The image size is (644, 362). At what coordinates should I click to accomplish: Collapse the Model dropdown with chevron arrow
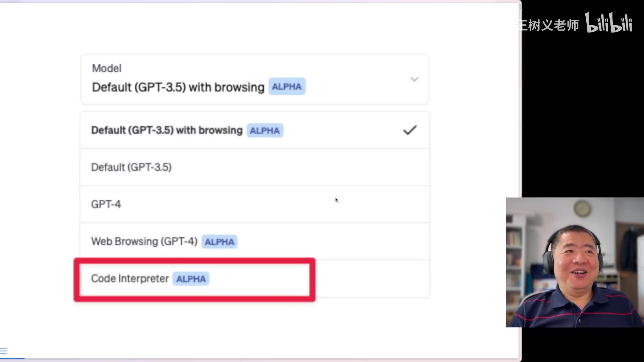[x=414, y=79]
